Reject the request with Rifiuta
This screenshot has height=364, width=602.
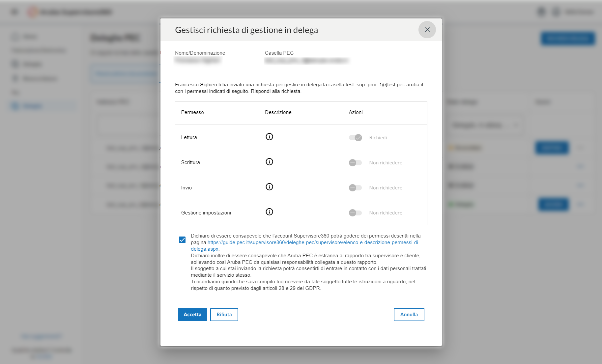pyautogui.click(x=224, y=315)
